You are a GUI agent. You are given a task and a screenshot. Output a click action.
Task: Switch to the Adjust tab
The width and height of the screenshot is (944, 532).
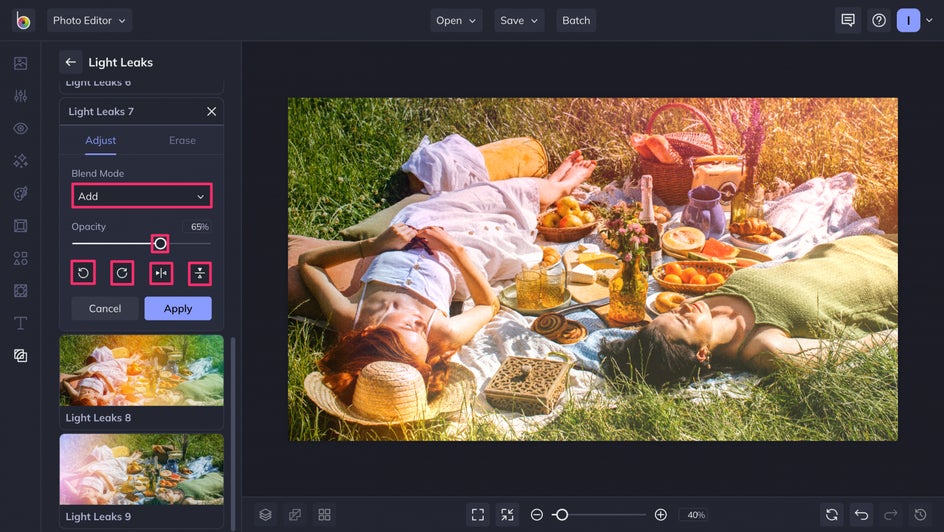(101, 140)
